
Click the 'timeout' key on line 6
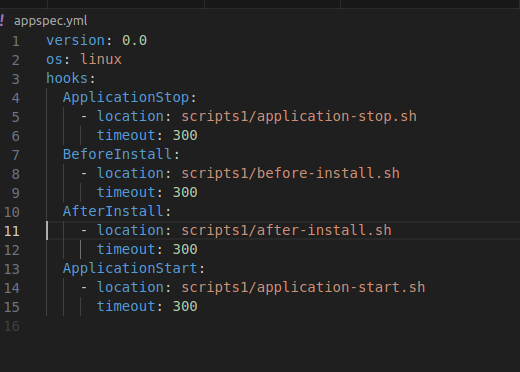pos(126,136)
